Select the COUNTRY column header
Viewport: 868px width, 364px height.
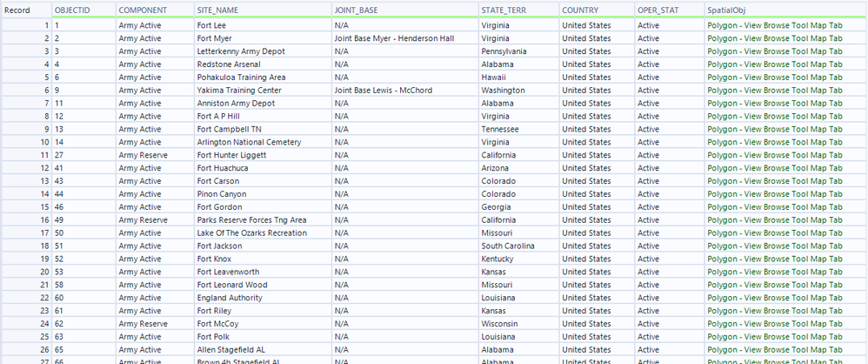580,10
